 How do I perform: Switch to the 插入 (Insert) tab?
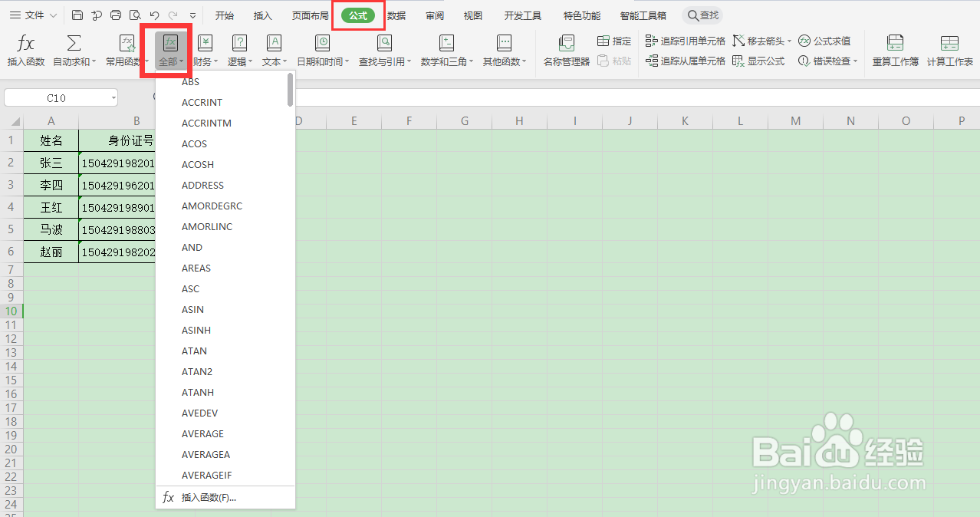point(263,15)
